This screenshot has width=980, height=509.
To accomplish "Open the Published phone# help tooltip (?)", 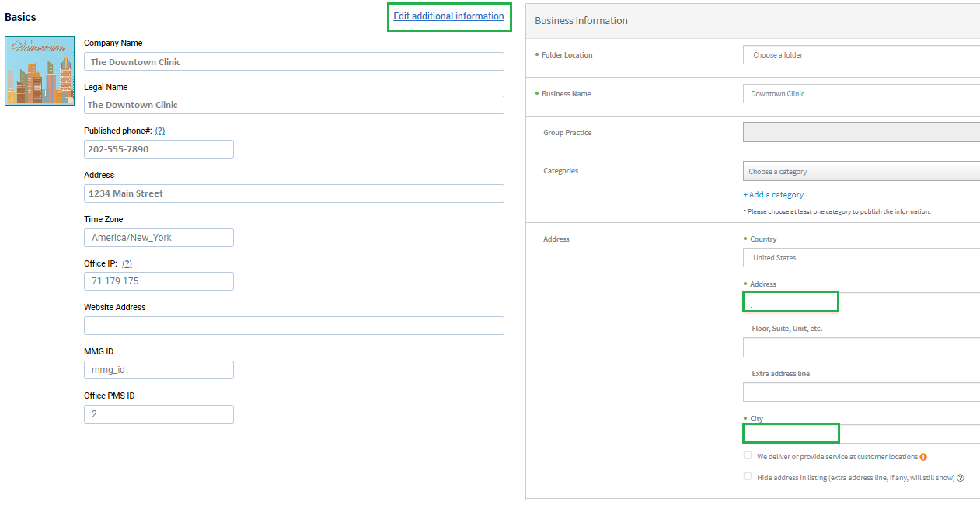I will coord(159,131).
